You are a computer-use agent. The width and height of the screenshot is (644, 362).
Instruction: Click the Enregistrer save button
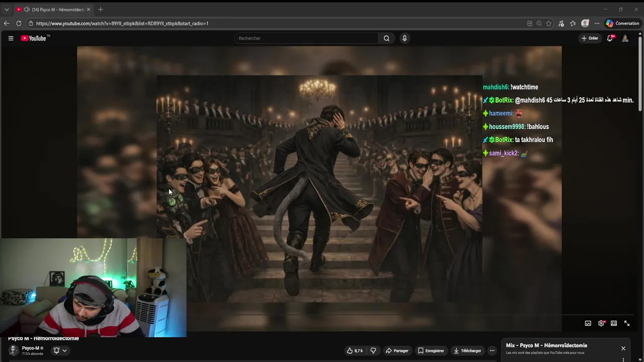431,350
